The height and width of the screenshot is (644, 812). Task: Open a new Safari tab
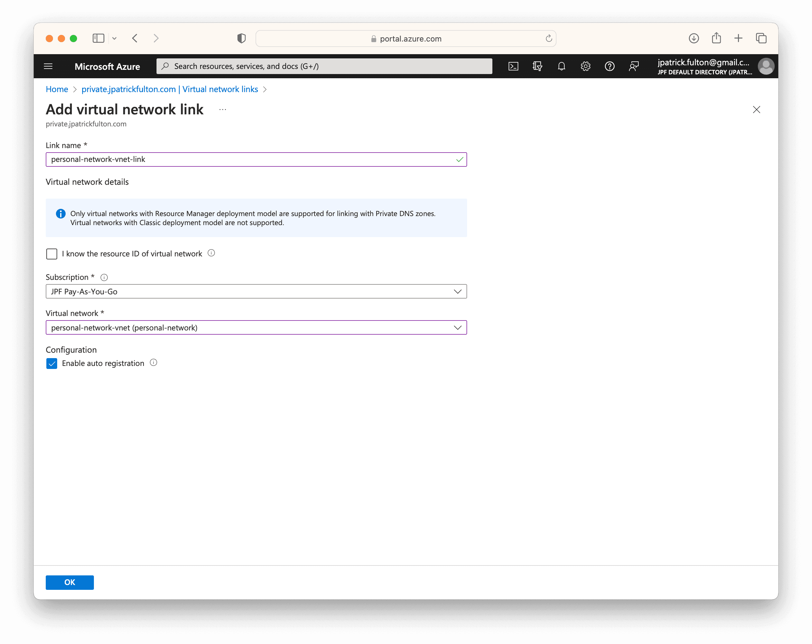point(738,38)
